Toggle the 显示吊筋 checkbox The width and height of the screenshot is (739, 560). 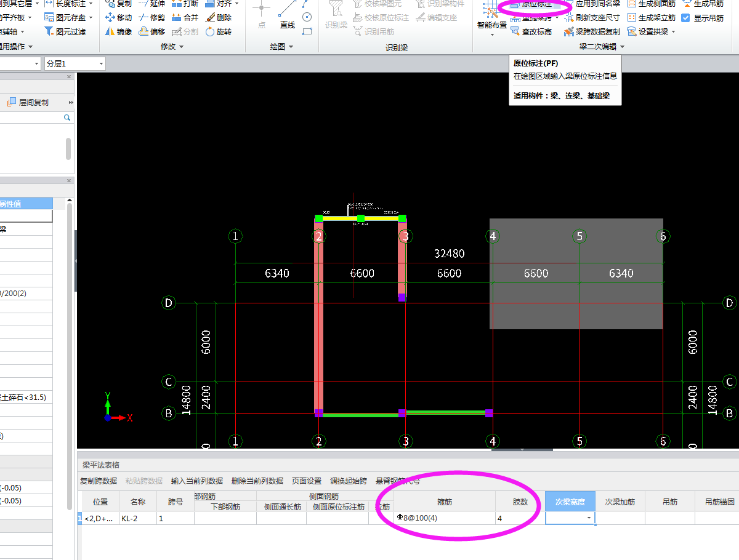point(685,18)
